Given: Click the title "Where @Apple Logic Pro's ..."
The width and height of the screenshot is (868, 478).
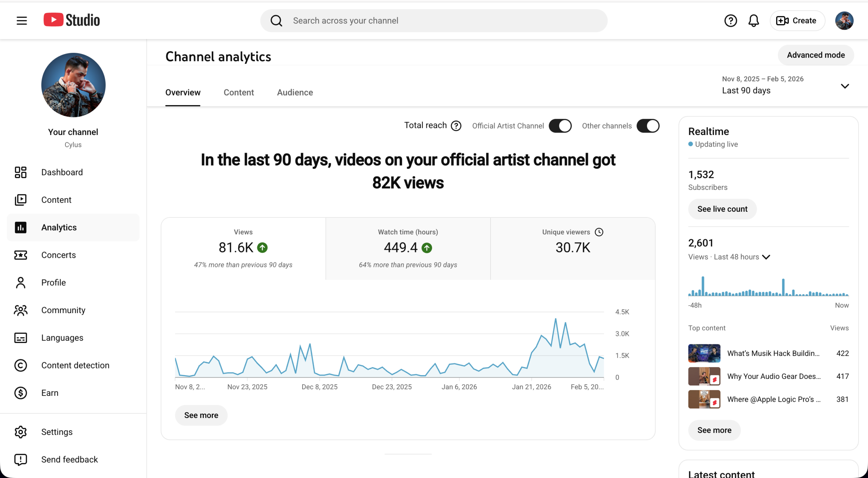Looking at the screenshot, I should tap(774, 399).
